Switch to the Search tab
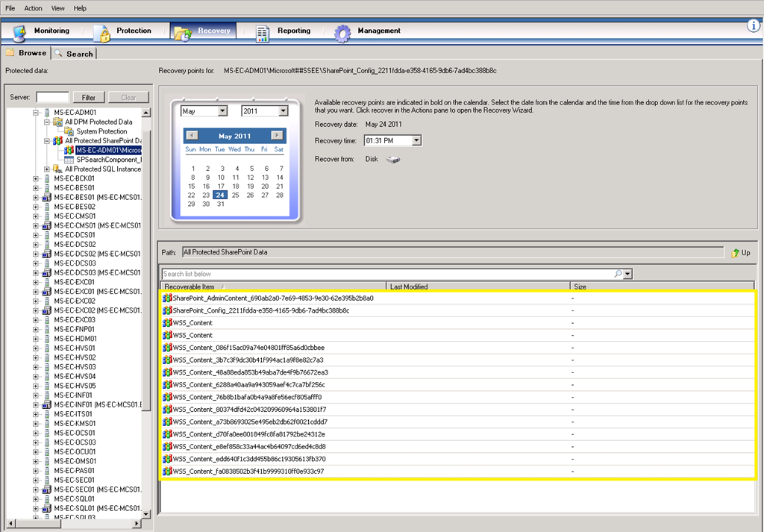The height and width of the screenshot is (532, 764). click(x=74, y=54)
